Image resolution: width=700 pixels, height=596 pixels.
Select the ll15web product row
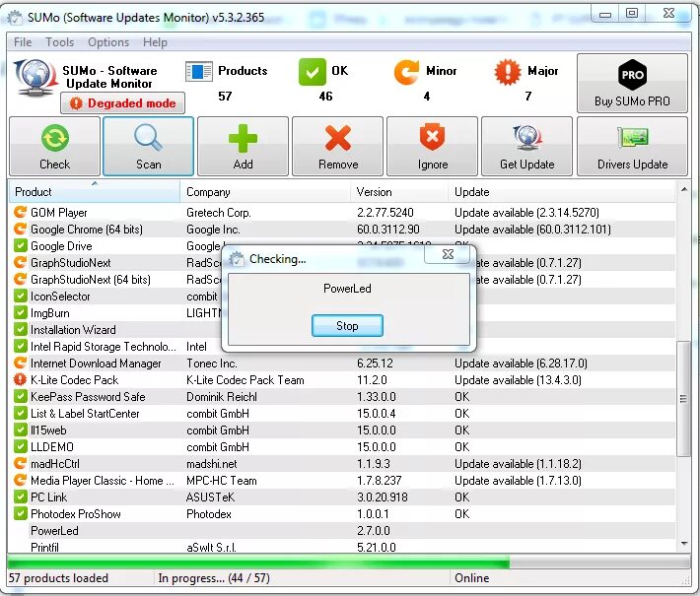coord(341,430)
